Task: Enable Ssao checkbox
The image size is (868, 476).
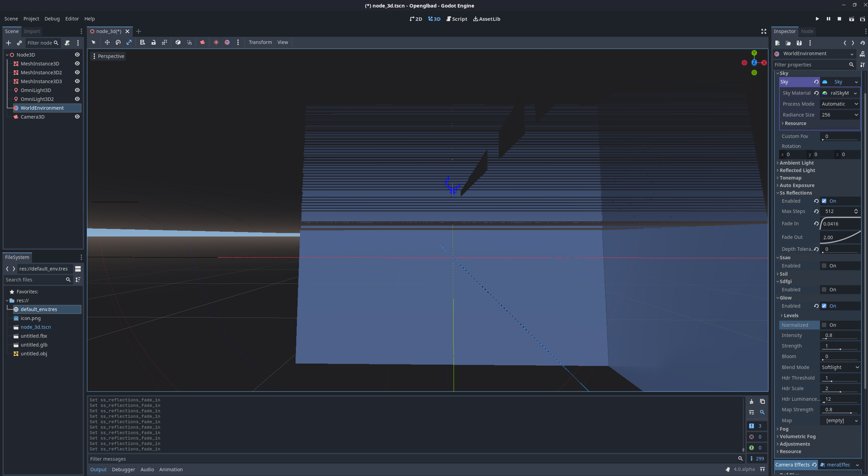Action: [x=824, y=266]
